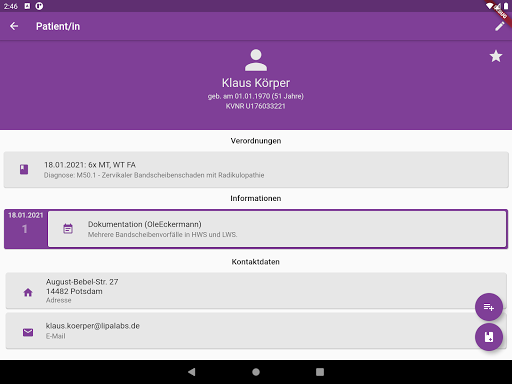The width and height of the screenshot is (512, 384).
Task: Click the Kontaktdaten section heading
Action: click(256, 262)
